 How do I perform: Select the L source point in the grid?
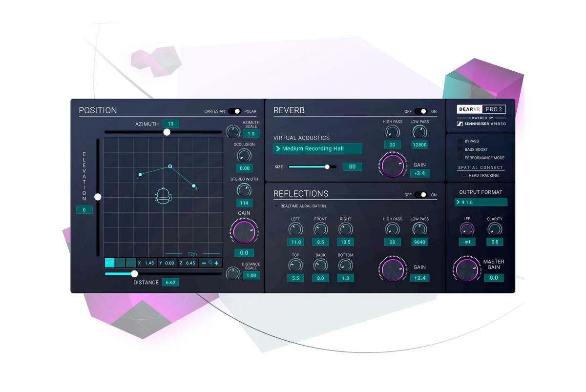click(140, 174)
